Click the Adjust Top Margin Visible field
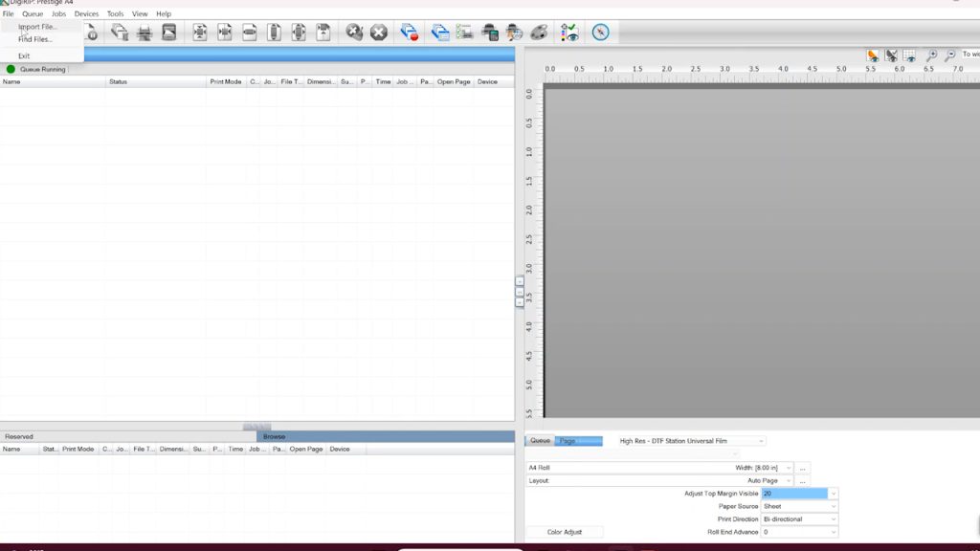Screen dimensions: 980x551 793,494
